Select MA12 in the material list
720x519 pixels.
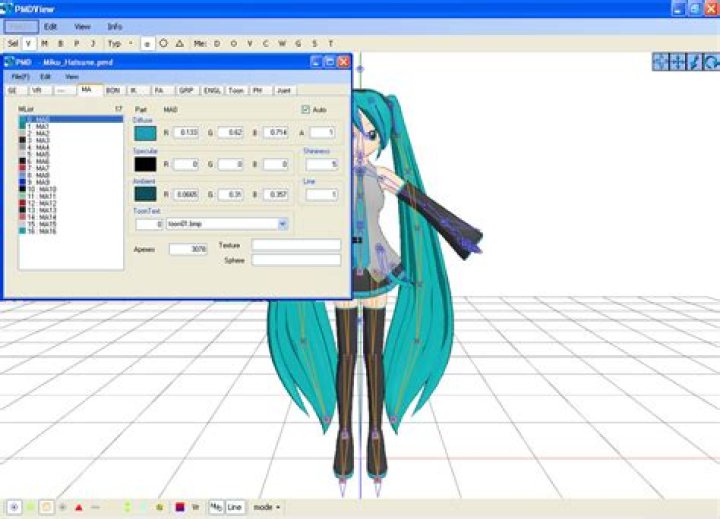pos(71,203)
